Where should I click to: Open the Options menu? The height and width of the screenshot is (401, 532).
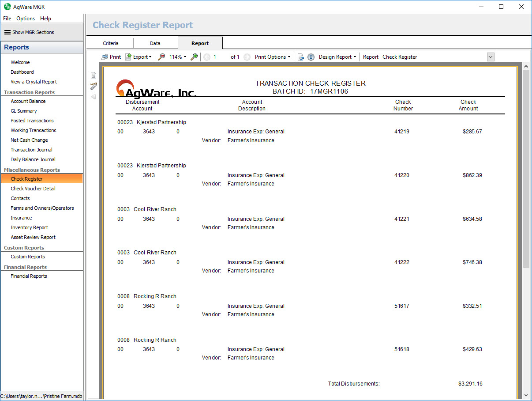(x=26, y=19)
